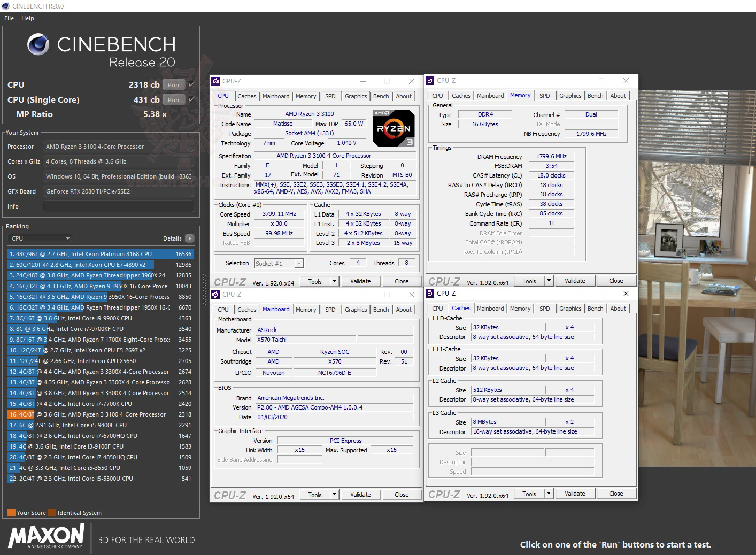Click Tools in the Memory timings window
Screen dimensions: 756x555
pos(529,281)
